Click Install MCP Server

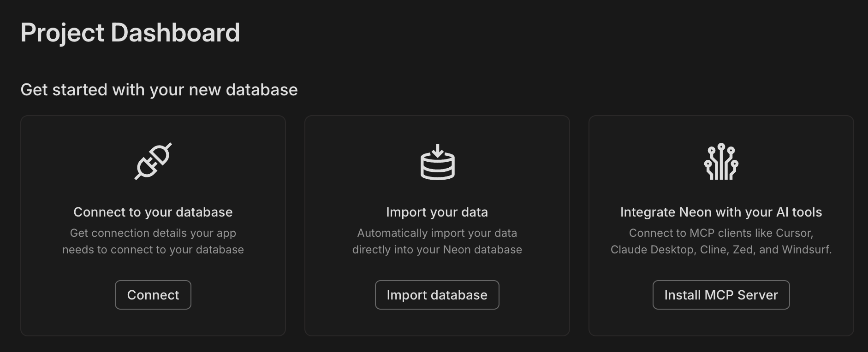pyautogui.click(x=721, y=295)
